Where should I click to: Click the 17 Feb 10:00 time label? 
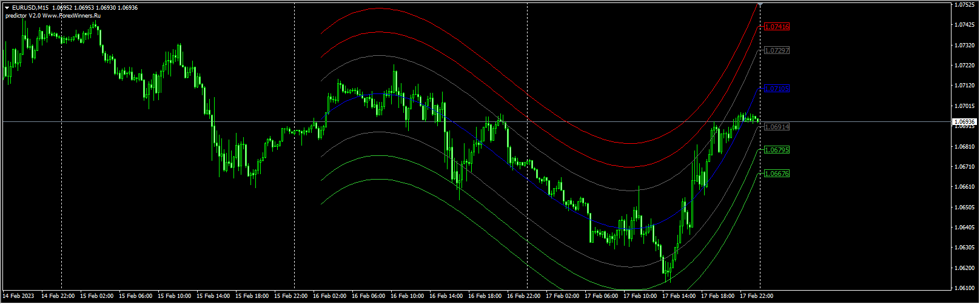(x=640, y=297)
